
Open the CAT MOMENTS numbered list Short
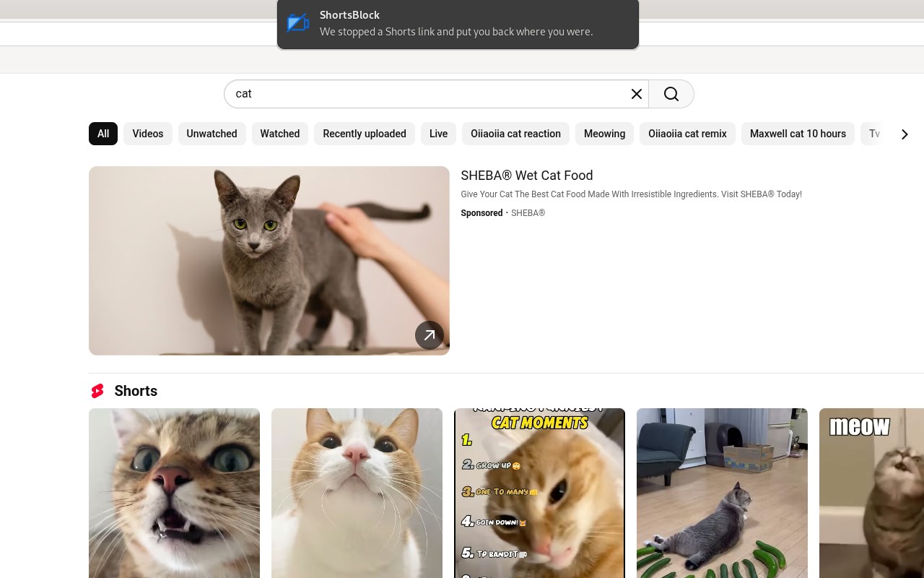coord(539,493)
